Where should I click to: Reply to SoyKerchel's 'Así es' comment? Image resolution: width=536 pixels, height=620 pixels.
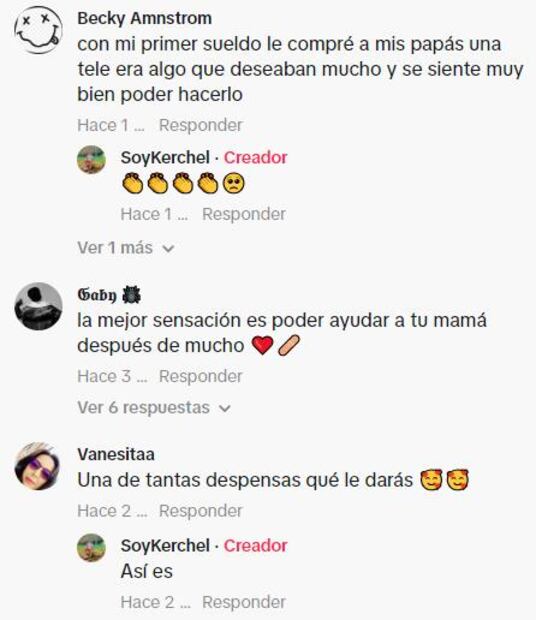tap(244, 602)
